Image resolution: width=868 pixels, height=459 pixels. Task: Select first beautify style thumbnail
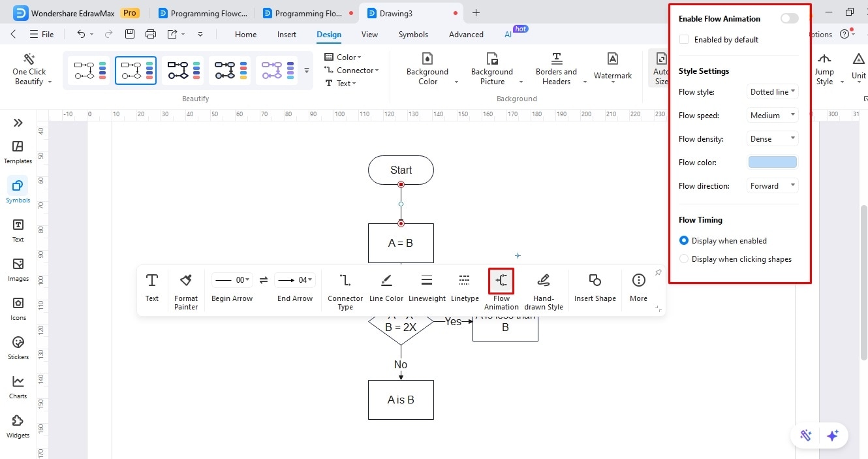pyautogui.click(x=89, y=71)
